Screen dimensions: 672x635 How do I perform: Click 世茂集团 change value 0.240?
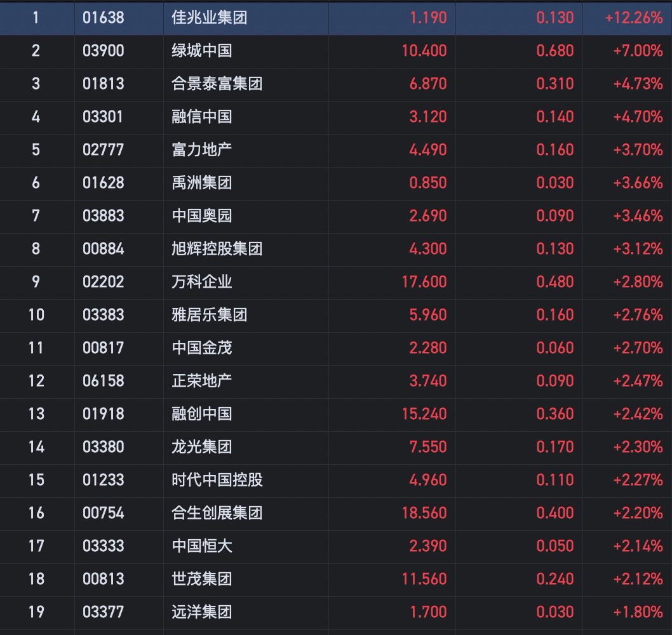coord(554,579)
